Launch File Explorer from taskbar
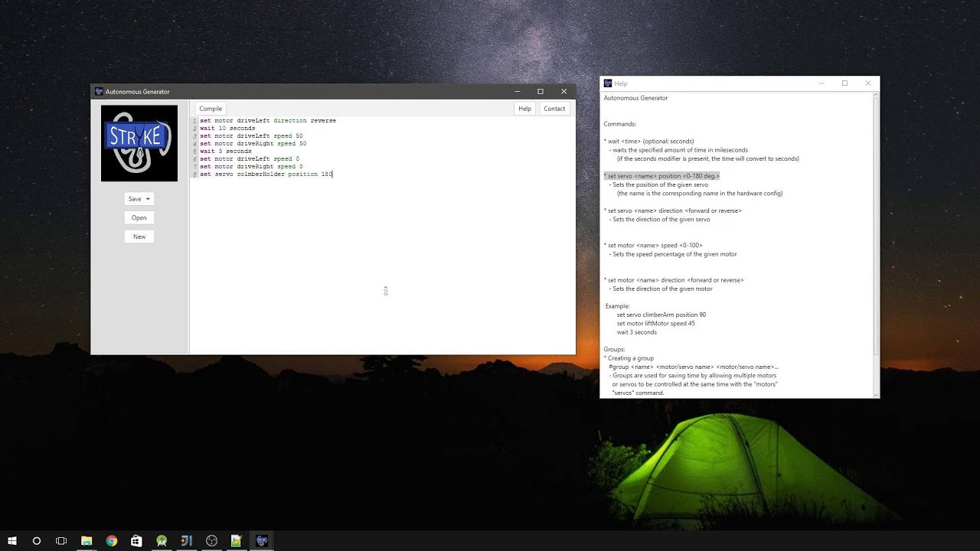980x551 pixels. [87, 541]
